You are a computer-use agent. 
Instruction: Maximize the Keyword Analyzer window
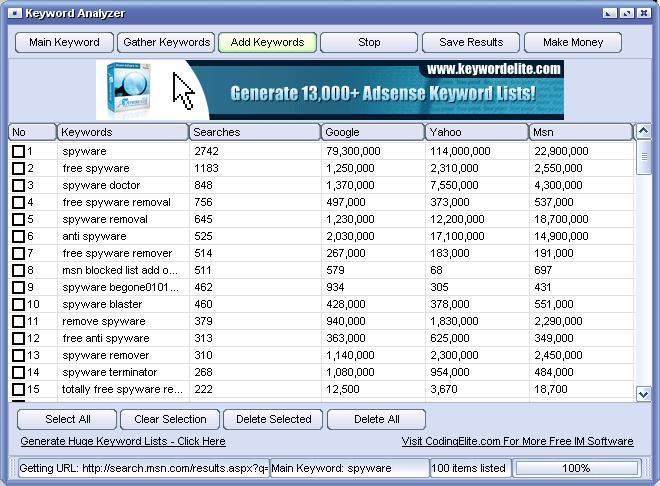point(626,13)
